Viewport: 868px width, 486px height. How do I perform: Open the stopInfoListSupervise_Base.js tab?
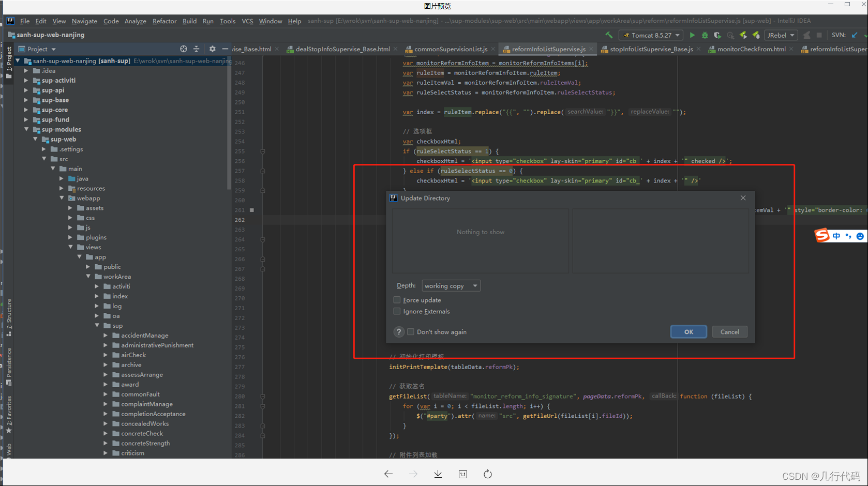point(651,49)
